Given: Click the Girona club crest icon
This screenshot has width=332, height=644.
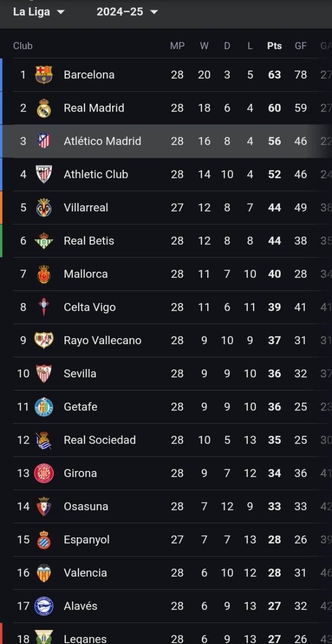Looking at the screenshot, I should [44, 473].
